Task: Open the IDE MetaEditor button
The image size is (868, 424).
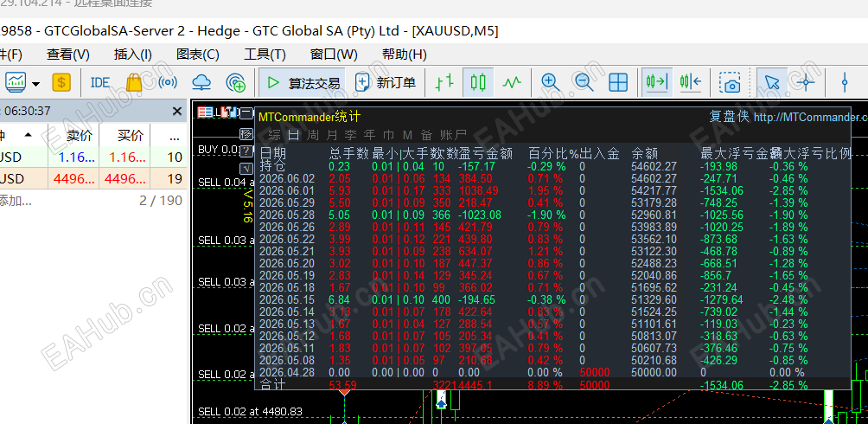Action: pyautogui.click(x=100, y=82)
